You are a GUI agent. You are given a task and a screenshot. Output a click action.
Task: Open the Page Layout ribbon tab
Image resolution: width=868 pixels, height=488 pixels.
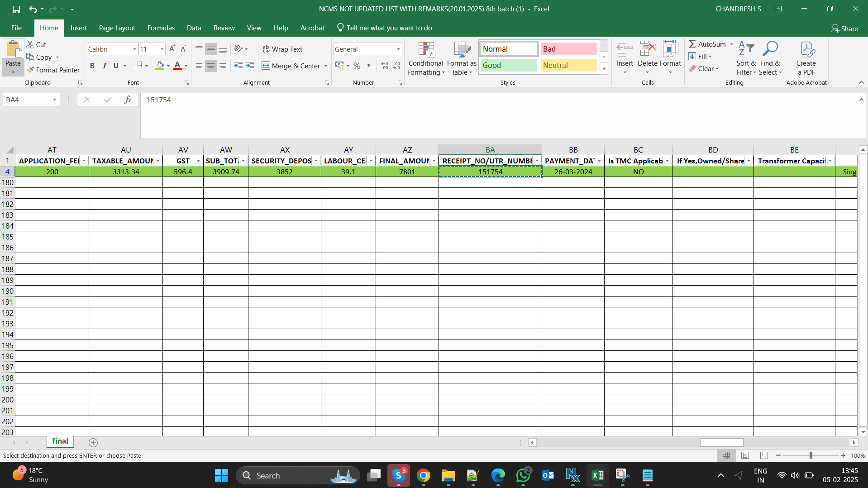[x=117, y=28]
